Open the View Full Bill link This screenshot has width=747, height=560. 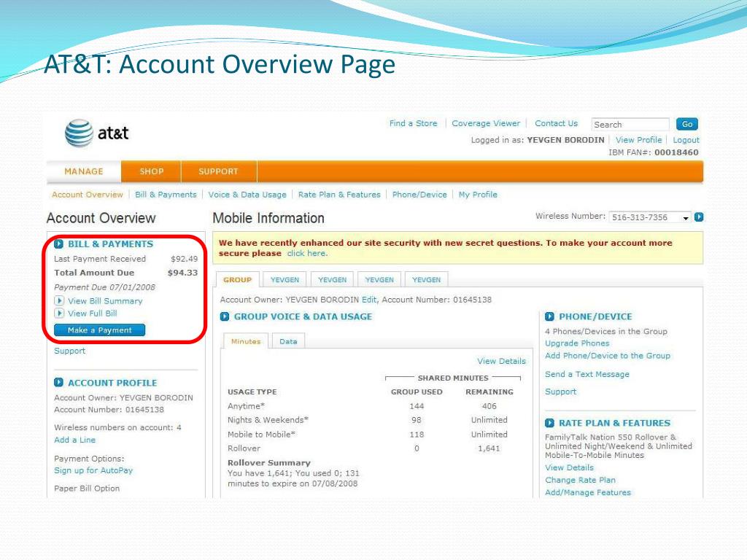pyautogui.click(x=93, y=314)
